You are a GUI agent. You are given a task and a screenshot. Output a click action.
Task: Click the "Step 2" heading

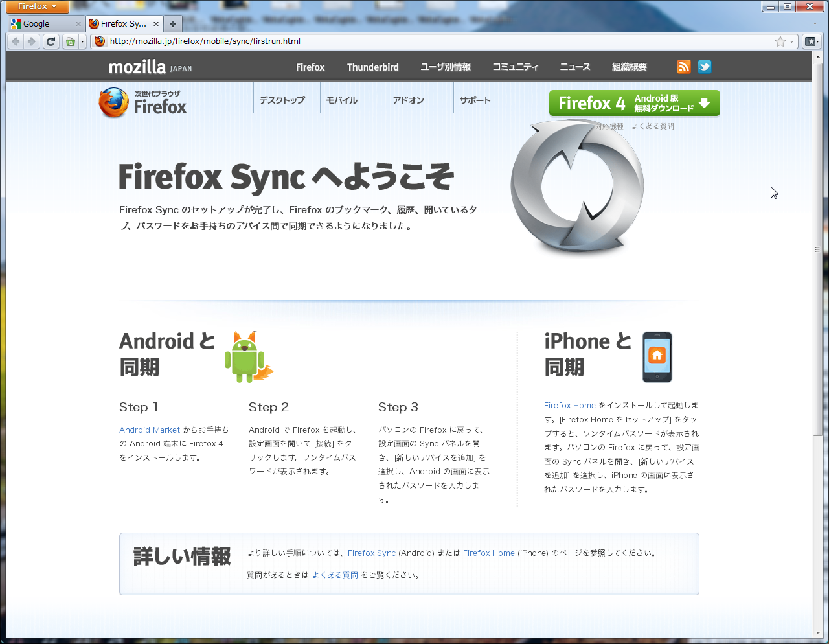tap(269, 408)
